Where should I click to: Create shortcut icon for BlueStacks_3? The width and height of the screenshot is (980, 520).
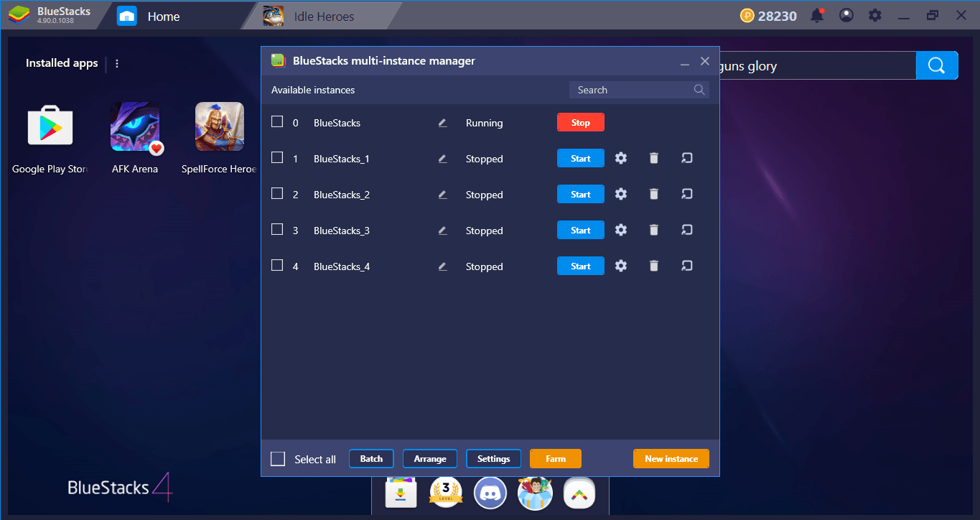click(686, 230)
